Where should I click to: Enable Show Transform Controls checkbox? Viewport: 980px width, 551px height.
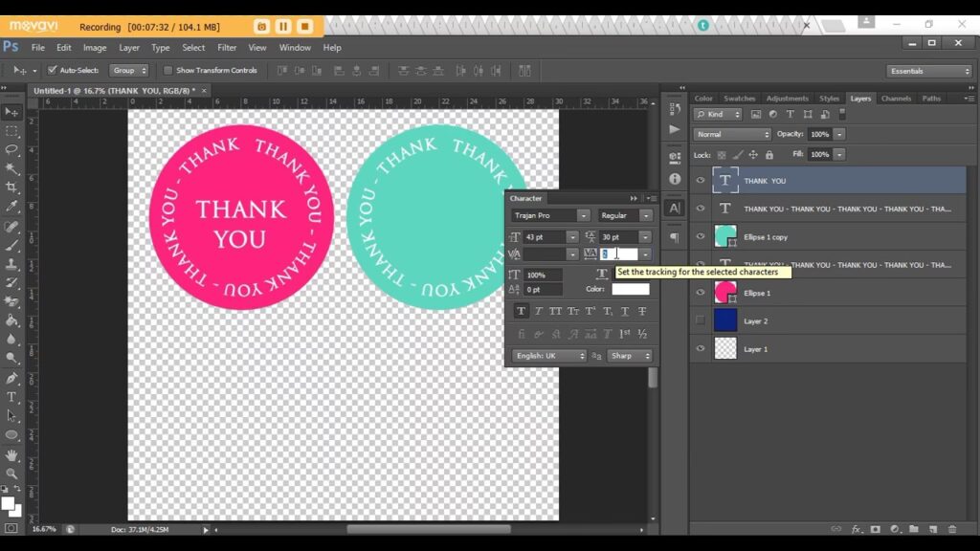pyautogui.click(x=168, y=71)
